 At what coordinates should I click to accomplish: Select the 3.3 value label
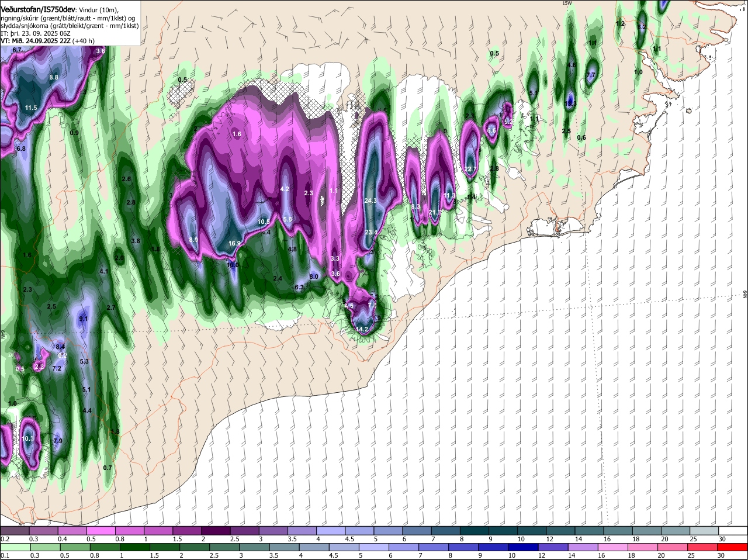click(x=335, y=258)
